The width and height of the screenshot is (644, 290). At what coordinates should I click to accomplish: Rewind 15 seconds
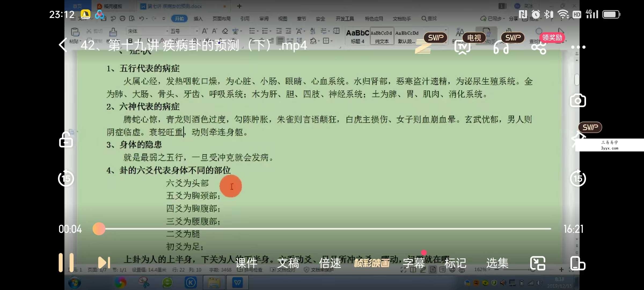tap(66, 178)
